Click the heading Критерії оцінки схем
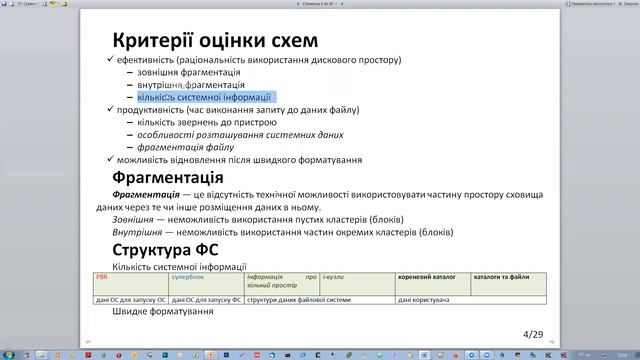The width and height of the screenshot is (640, 360). (x=215, y=40)
